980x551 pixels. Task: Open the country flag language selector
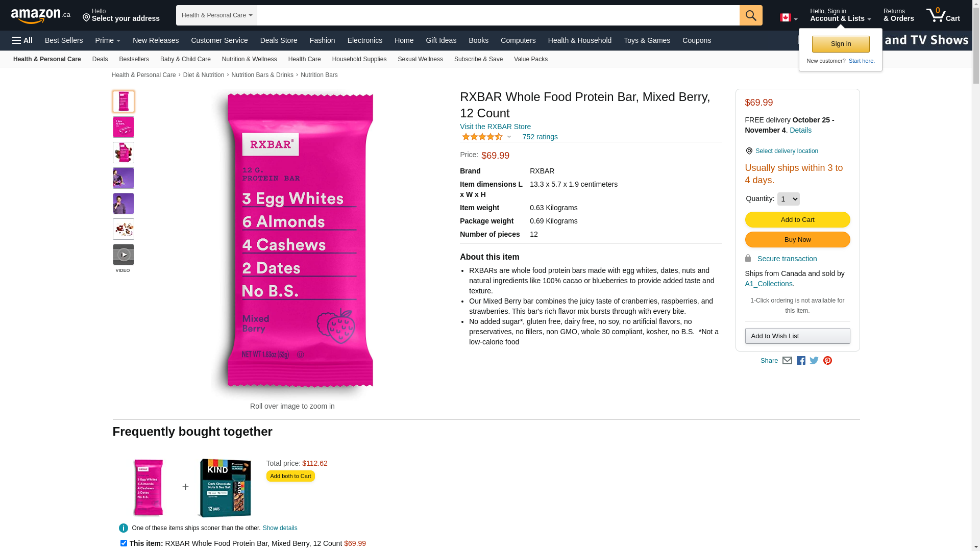tap(789, 18)
